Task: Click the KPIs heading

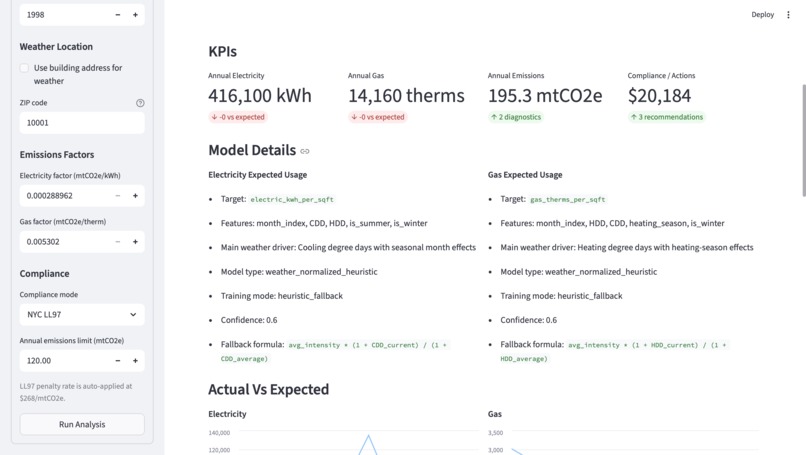Action: point(223,51)
